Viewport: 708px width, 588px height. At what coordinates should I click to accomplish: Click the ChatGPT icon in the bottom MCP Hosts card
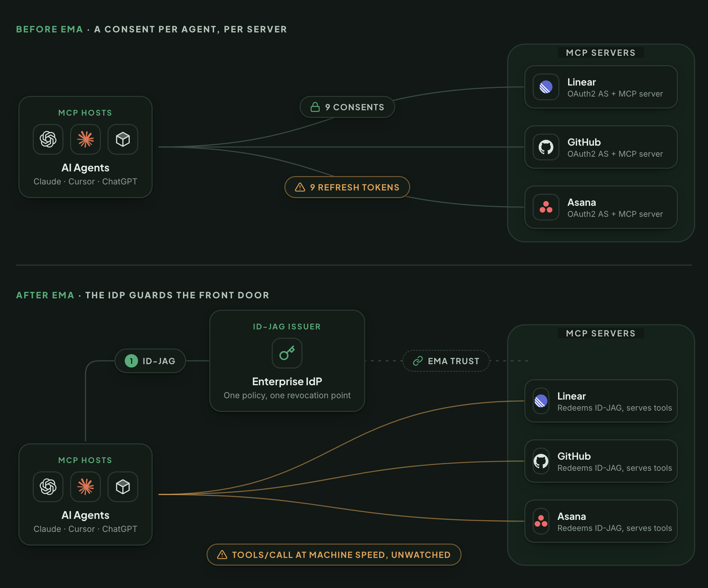pyautogui.click(x=48, y=486)
